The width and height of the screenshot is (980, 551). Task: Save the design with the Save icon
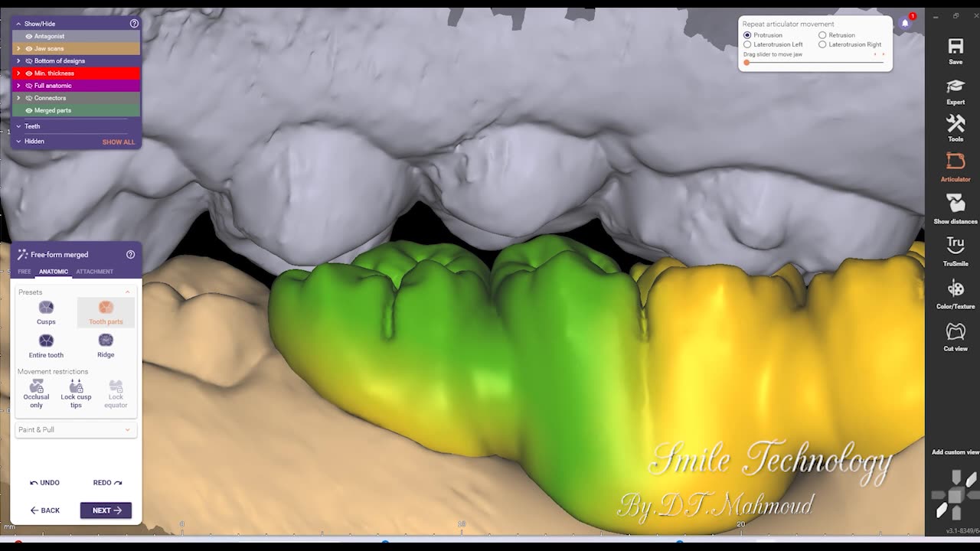click(x=955, y=51)
